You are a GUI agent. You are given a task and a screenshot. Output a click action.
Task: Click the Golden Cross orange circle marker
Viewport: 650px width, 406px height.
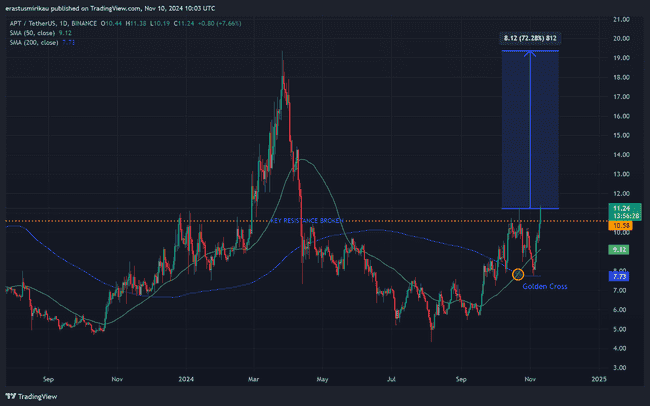(x=518, y=273)
